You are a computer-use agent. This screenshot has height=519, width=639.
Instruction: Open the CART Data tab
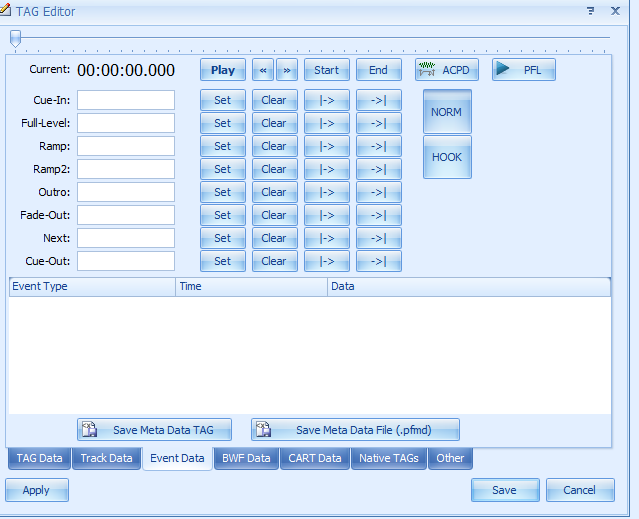(314, 459)
